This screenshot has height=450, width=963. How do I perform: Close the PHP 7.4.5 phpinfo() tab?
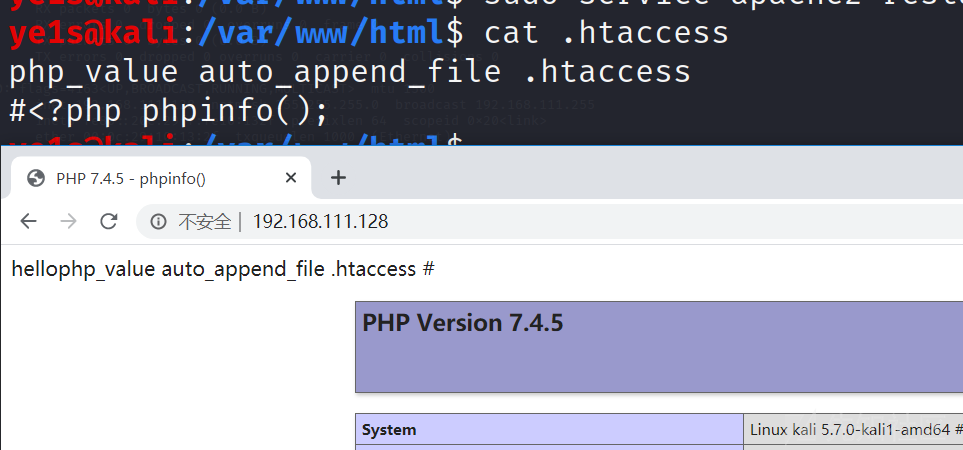click(291, 178)
